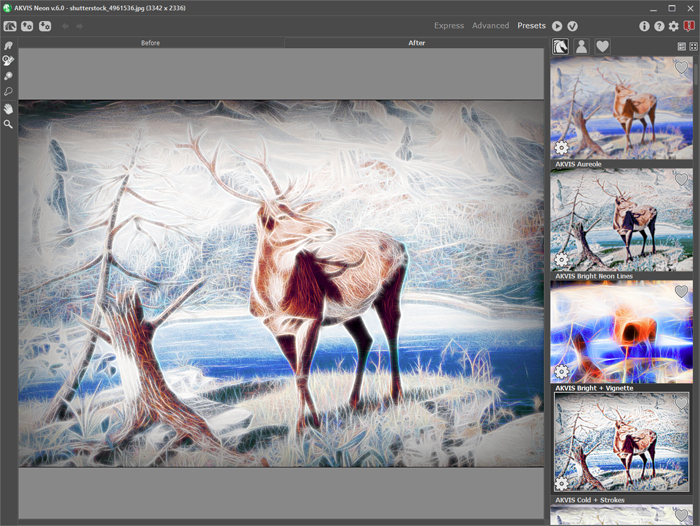Click the Open image toolbar icon

(27, 26)
